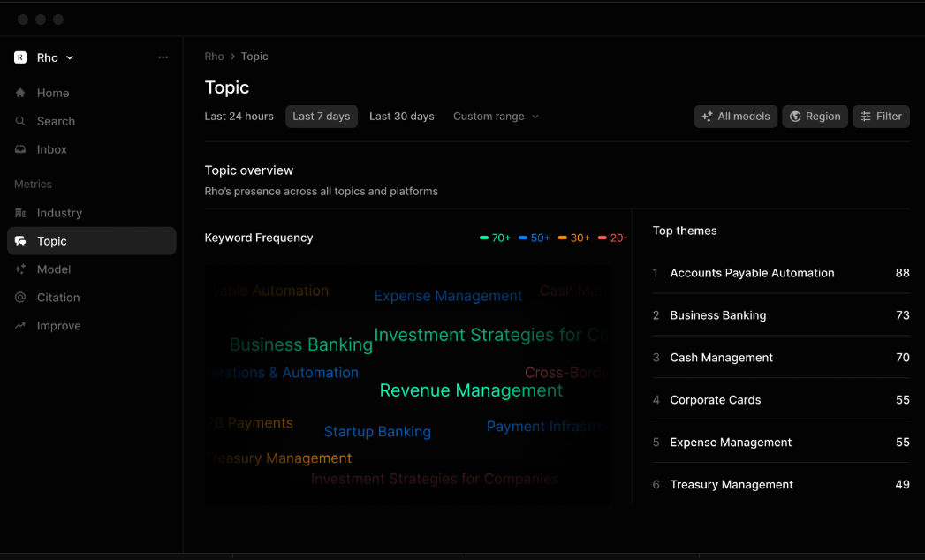Open the All models selector
Image resolution: width=925 pixels, height=560 pixels.
point(736,117)
